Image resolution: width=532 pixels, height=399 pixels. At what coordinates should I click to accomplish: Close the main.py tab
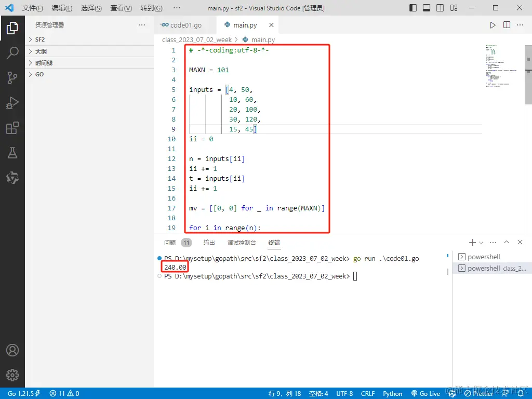[271, 25]
